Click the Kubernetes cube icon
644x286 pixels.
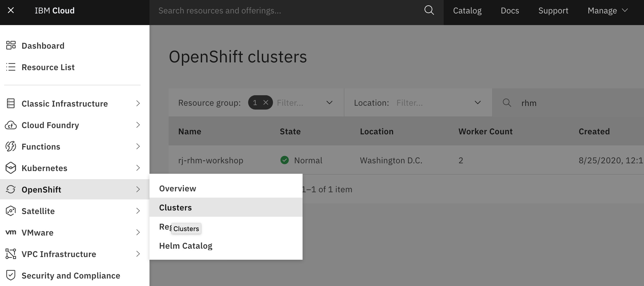(x=11, y=168)
